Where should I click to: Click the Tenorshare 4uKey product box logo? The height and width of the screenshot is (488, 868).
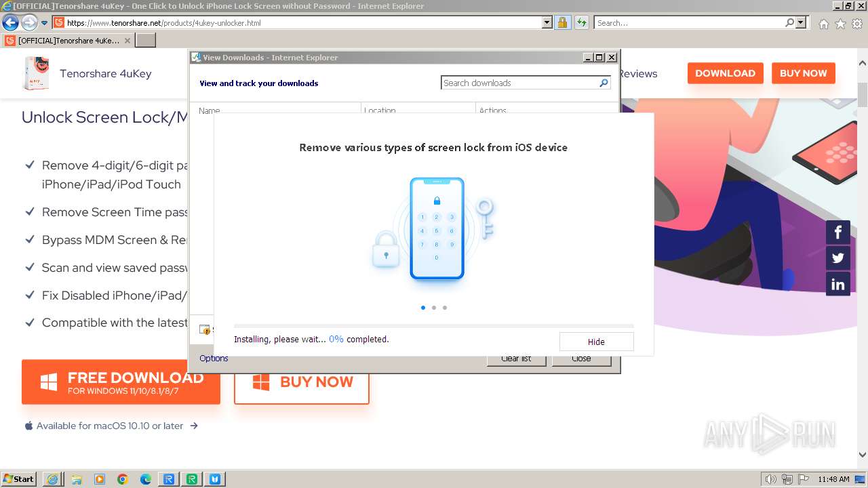(x=37, y=73)
